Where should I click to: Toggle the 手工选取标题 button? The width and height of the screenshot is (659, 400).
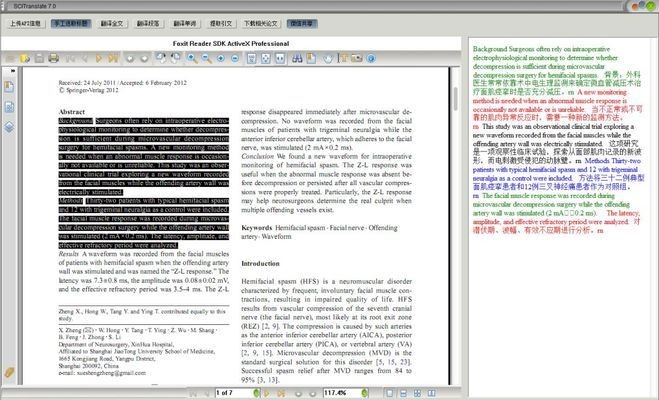point(70,21)
